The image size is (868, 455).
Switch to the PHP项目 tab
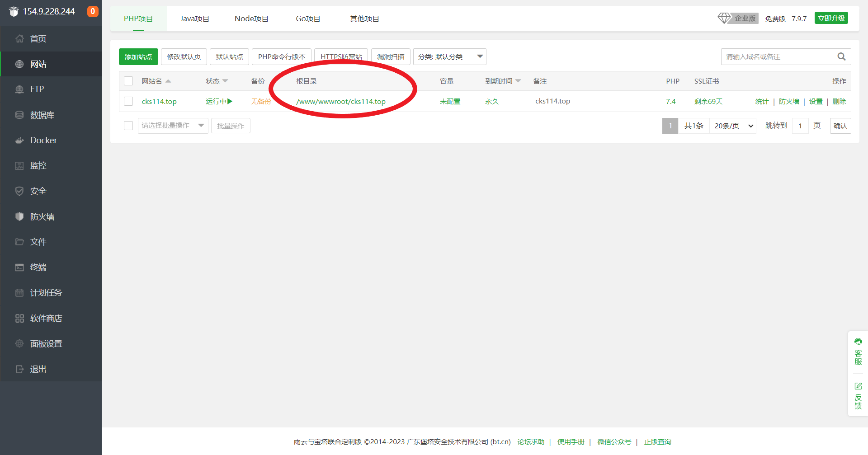point(138,19)
